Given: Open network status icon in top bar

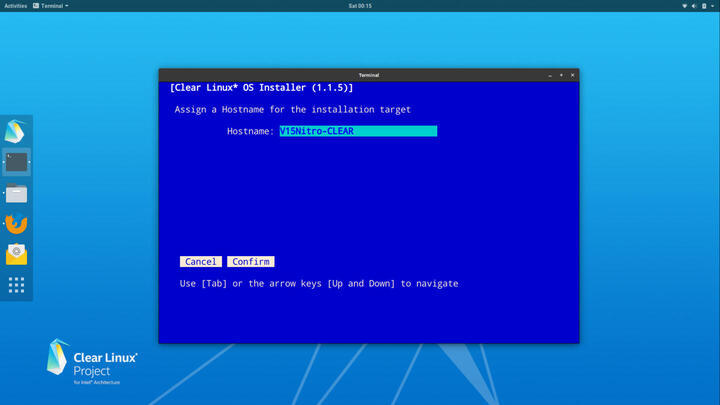Looking at the screenshot, I should pyautogui.click(x=684, y=6).
